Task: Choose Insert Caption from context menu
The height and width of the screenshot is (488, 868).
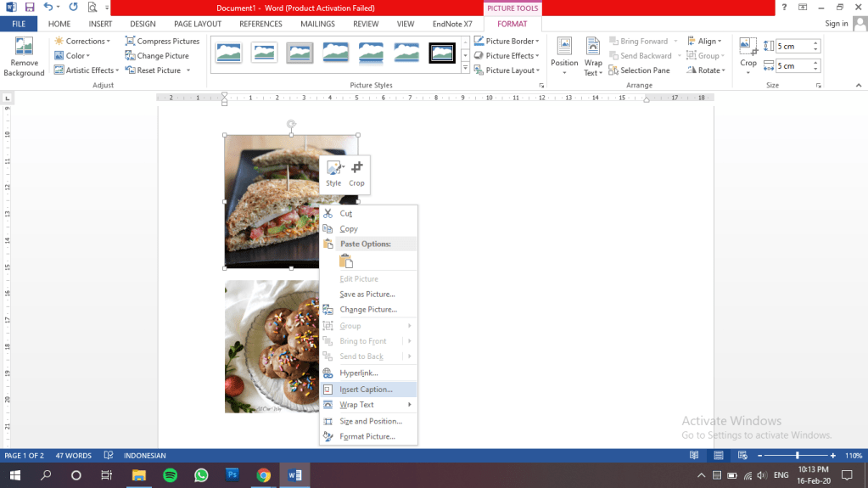Action: [x=366, y=390]
